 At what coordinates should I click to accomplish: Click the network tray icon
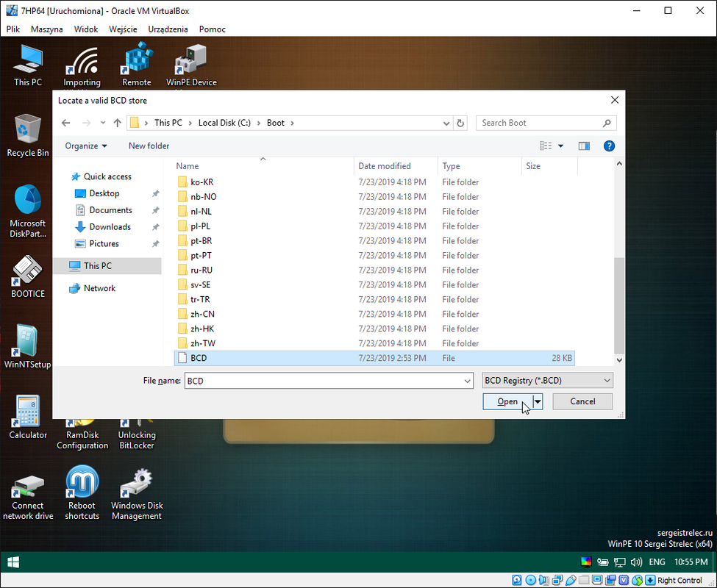(x=620, y=562)
